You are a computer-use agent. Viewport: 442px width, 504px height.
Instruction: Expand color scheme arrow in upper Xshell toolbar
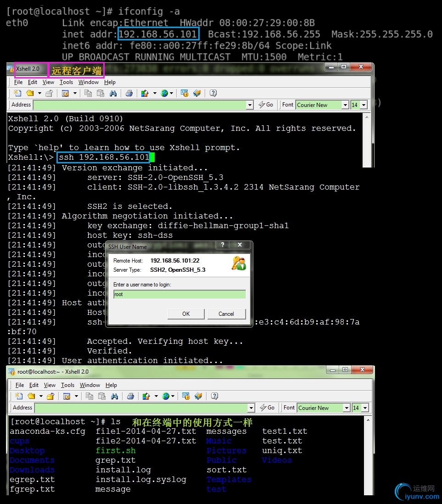click(155, 93)
